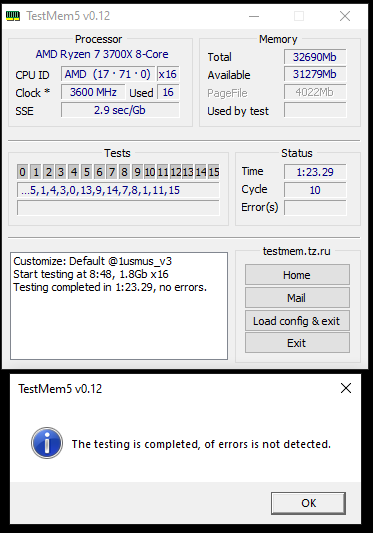Screen dimensions: 373x533
Task: Select test box 12
Action: pyautogui.click(x=175, y=172)
